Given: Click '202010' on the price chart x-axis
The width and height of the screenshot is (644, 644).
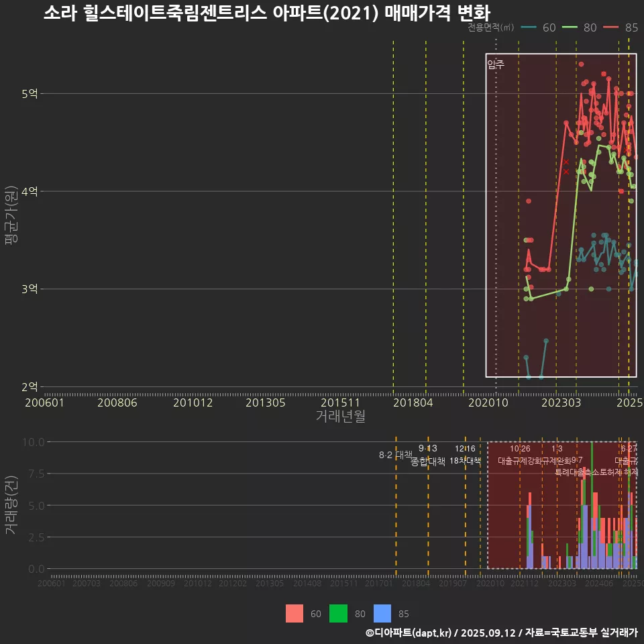Looking at the screenshot, I should click(488, 402).
